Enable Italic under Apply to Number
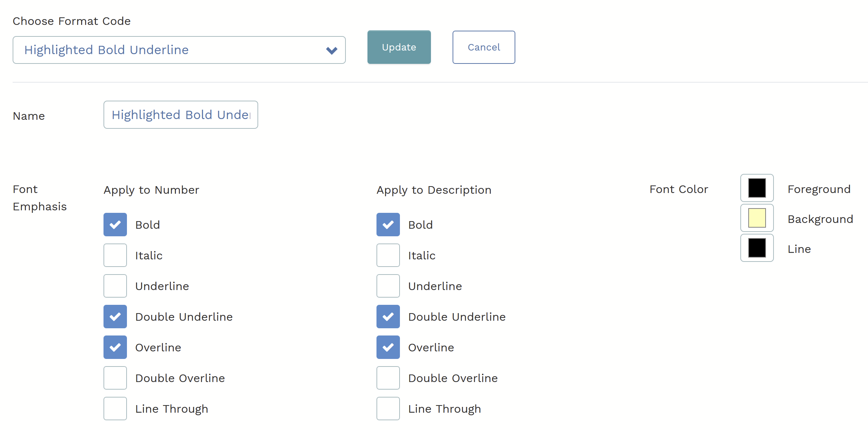868x430 pixels. coord(115,255)
